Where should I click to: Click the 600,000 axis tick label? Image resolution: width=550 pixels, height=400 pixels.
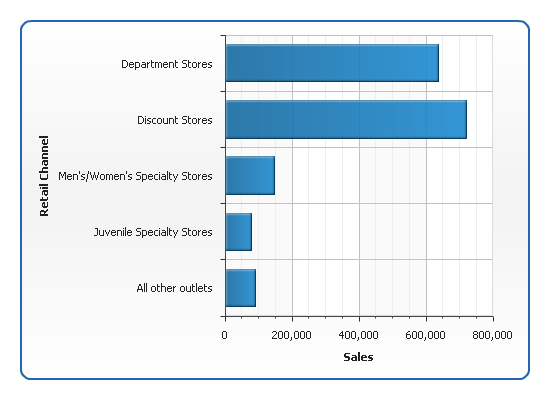[425, 335]
